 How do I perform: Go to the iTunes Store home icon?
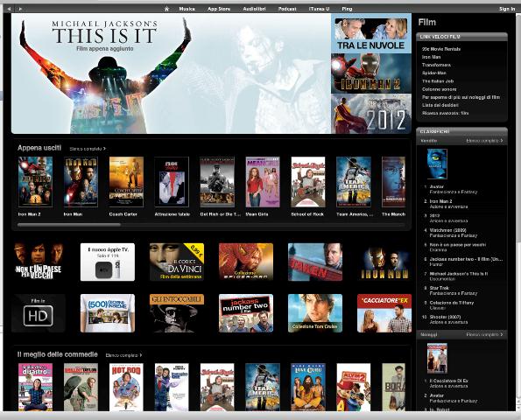click(166, 9)
